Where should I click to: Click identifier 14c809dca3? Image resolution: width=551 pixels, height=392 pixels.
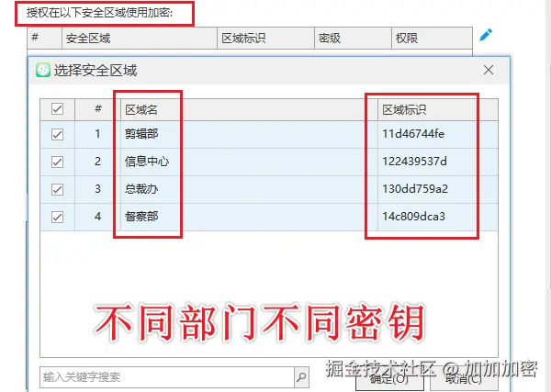tap(413, 217)
